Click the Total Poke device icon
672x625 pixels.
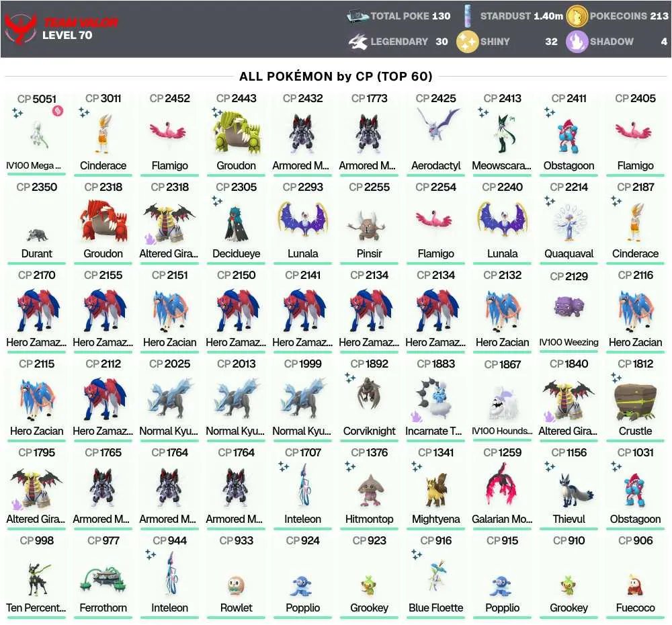pos(358,16)
